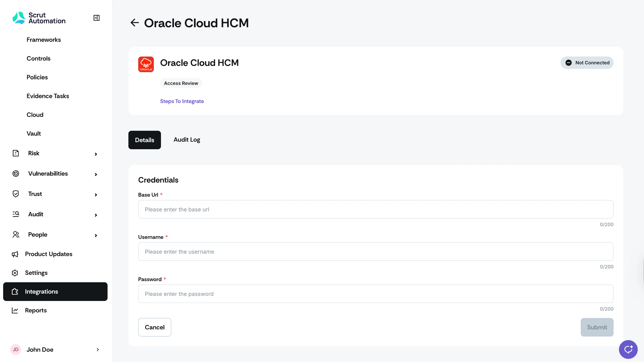644x362 pixels.
Task: Click the Integrations puzzle icon
Action: pyautogui.click(x=15, y=292)
